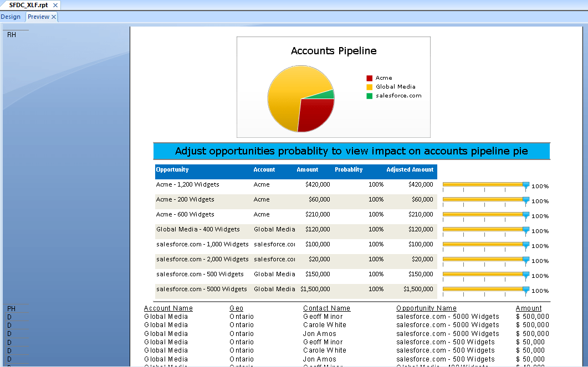Select the salesforce.com - 5000 Widgets table cell

coord(202,290)
